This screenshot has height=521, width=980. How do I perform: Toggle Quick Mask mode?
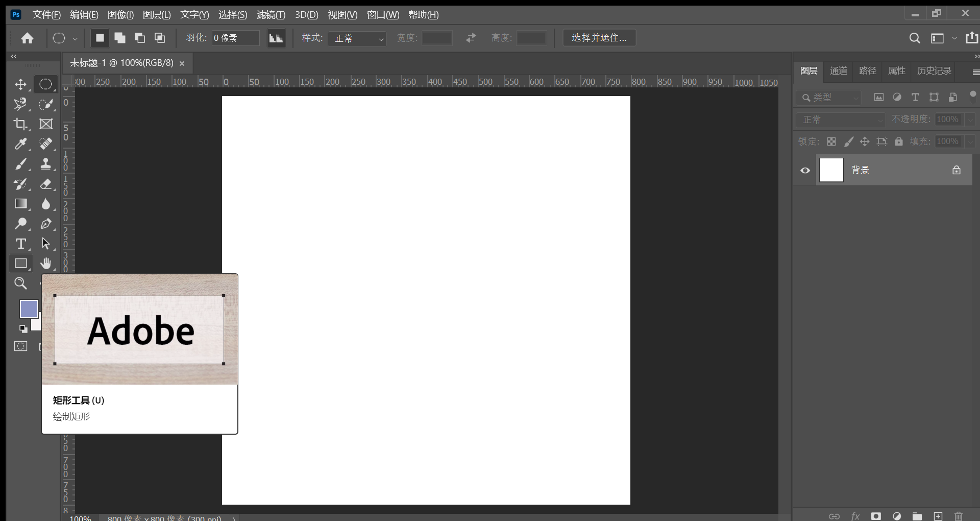point(20,346)
